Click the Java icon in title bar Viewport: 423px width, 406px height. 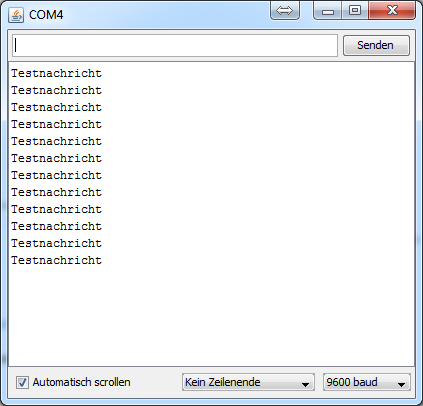[x=16, y=15]
